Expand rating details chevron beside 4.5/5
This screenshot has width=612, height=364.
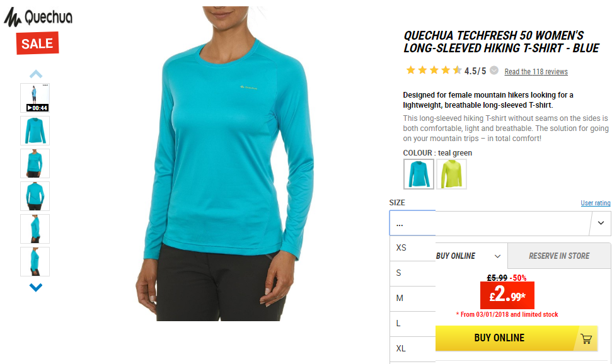pos(494,71)
